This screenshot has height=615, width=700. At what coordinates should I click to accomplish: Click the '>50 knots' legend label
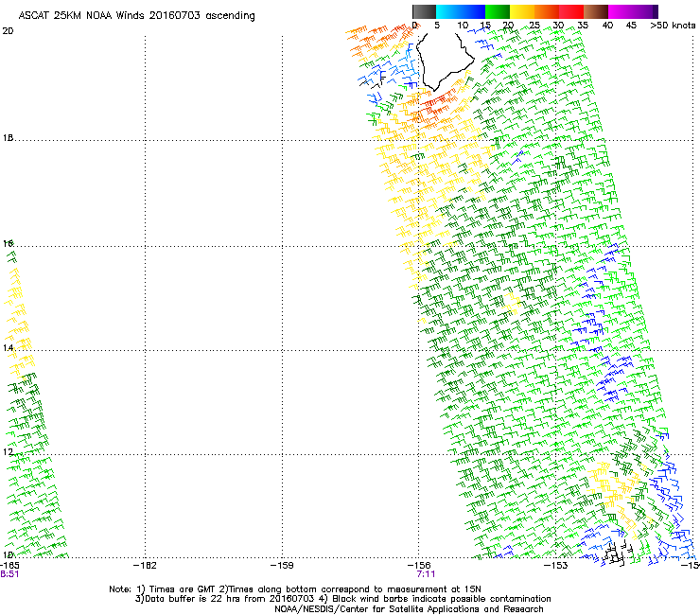[673, 25]
